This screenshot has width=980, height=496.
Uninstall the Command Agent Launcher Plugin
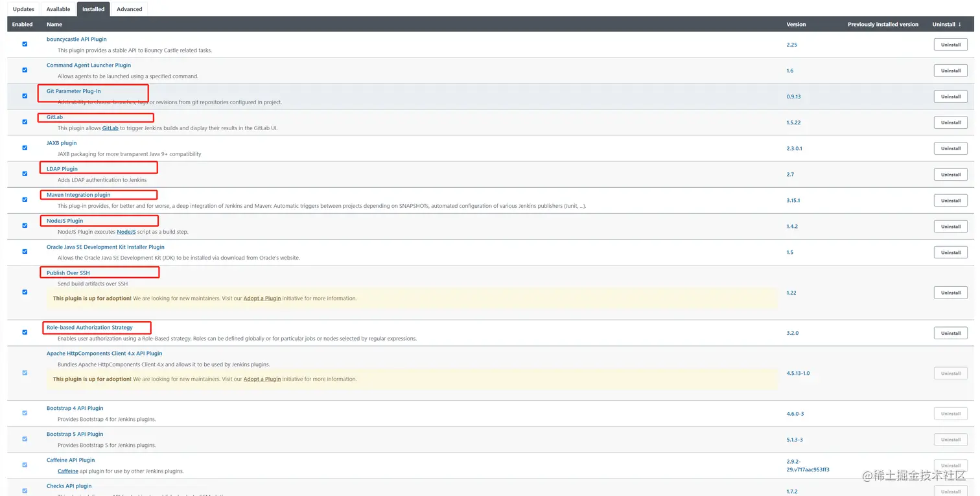(x=951, y=71)
